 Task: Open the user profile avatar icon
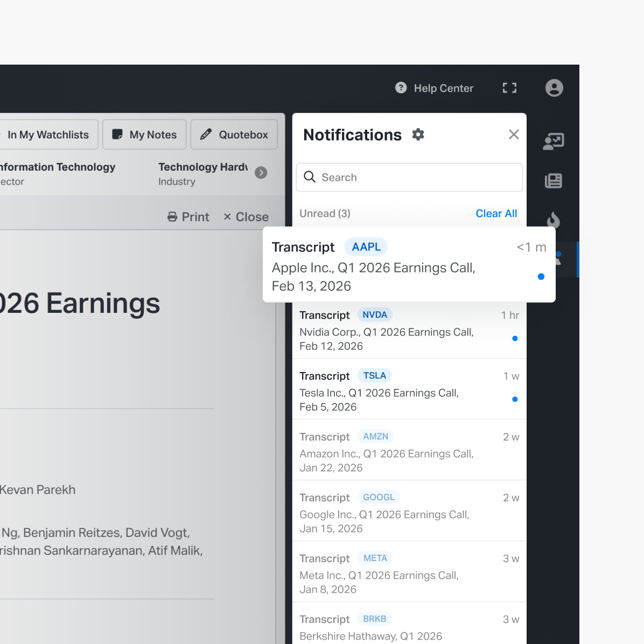click(554, 88)
